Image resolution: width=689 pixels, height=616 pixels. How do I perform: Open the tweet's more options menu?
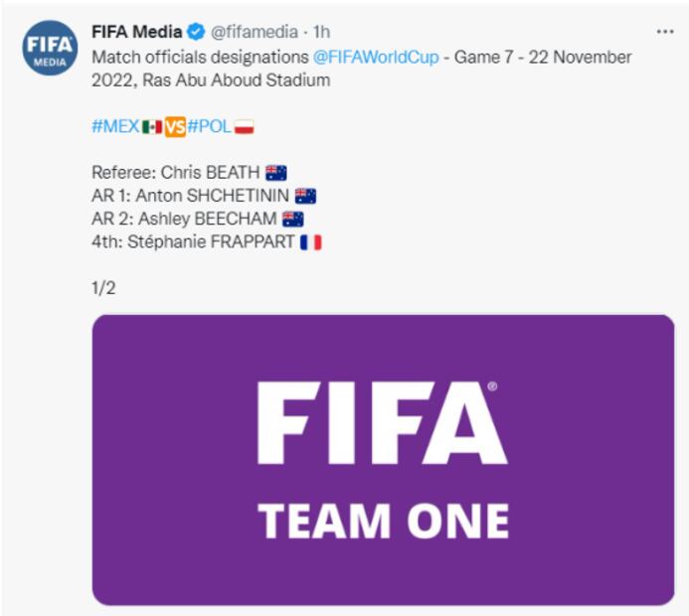[665, 32]
